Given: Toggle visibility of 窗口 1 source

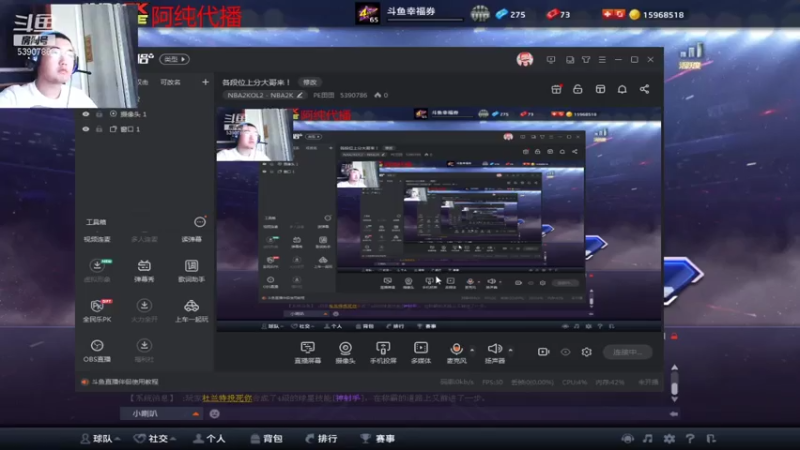Looking at the screenshot, I should [86, 129].
